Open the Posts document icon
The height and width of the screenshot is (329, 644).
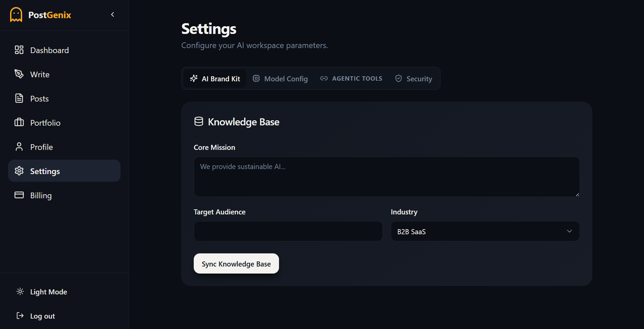point(19,98)
